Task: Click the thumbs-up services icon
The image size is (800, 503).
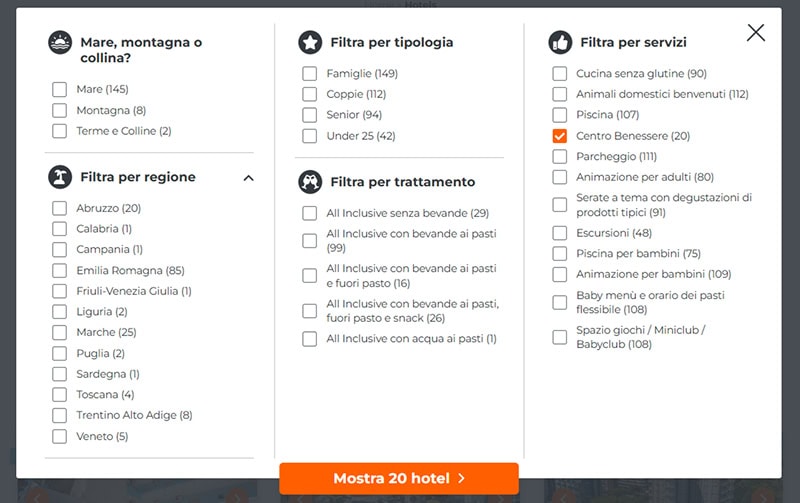Action: click(x=559, y=42)
